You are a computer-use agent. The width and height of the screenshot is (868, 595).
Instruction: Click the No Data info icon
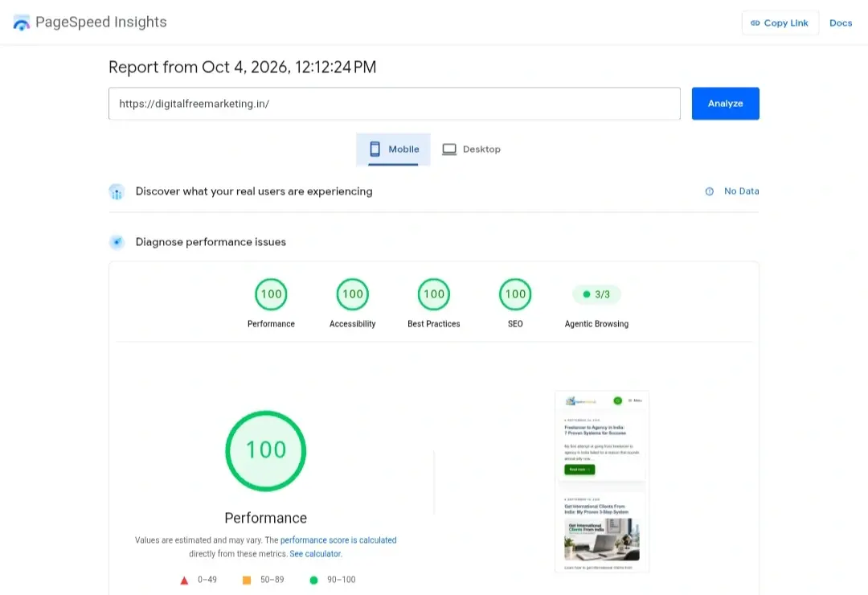709,191
